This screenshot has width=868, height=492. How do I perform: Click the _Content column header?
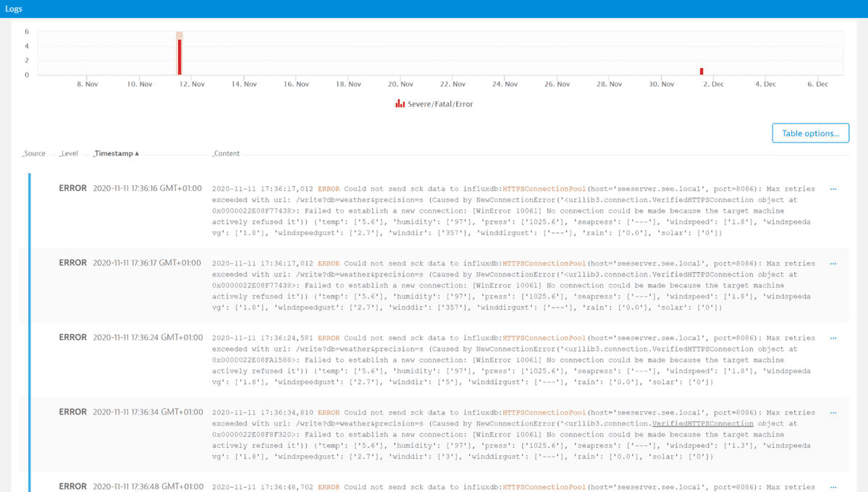[x=225, y=153]
